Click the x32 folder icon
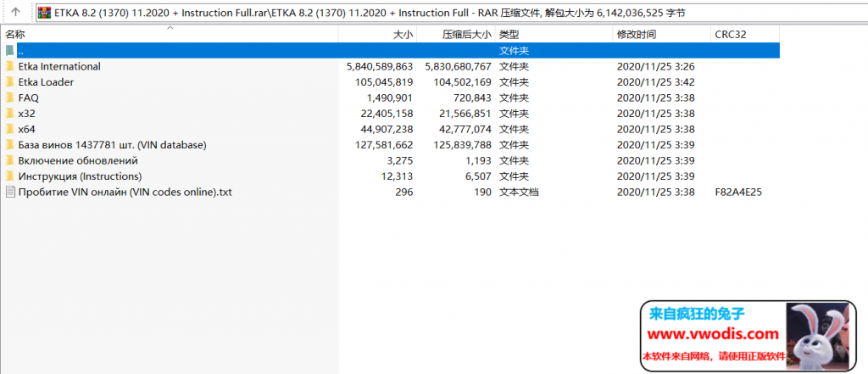Viewport: 868px width, 374px height. pyautogui.click(x=9, y=114)
